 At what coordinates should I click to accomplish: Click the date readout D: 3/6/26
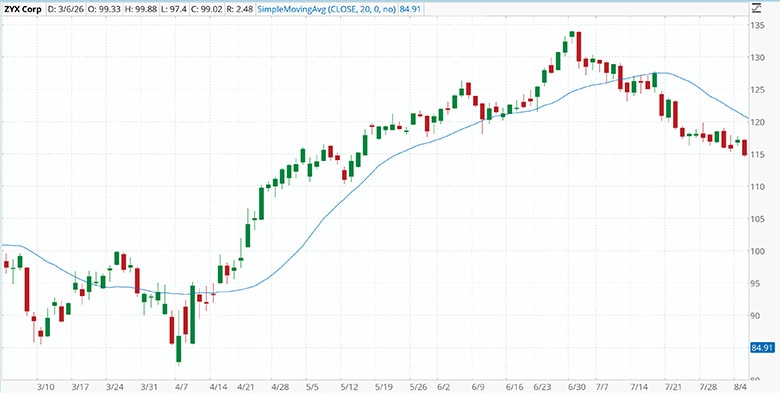(x=66, y=9)
